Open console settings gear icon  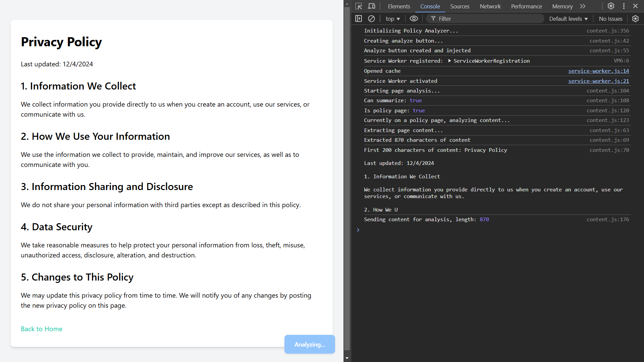[x=635, y=19]
